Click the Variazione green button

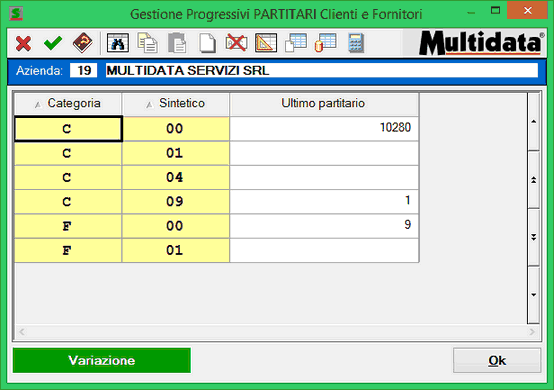(102, 360)
